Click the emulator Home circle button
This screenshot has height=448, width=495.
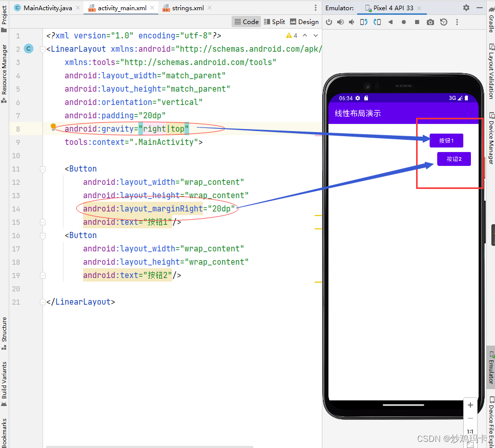(404, 22)
